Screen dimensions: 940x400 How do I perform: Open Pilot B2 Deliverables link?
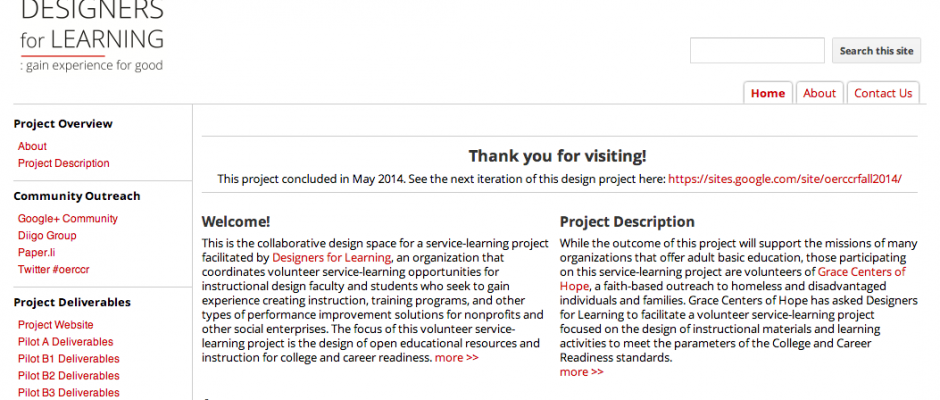coord(69,375)
